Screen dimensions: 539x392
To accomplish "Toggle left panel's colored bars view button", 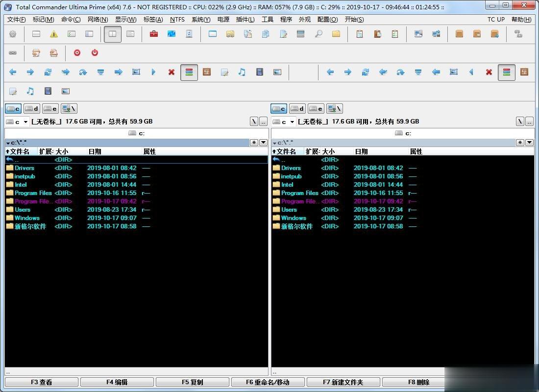I will tap(189, 72).
